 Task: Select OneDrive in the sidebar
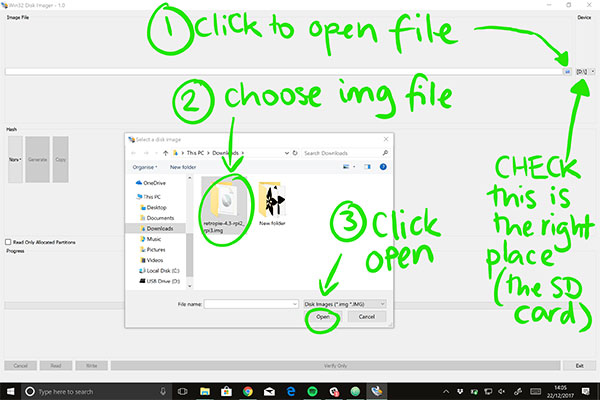pyautogui.click(x=154, y=183)
